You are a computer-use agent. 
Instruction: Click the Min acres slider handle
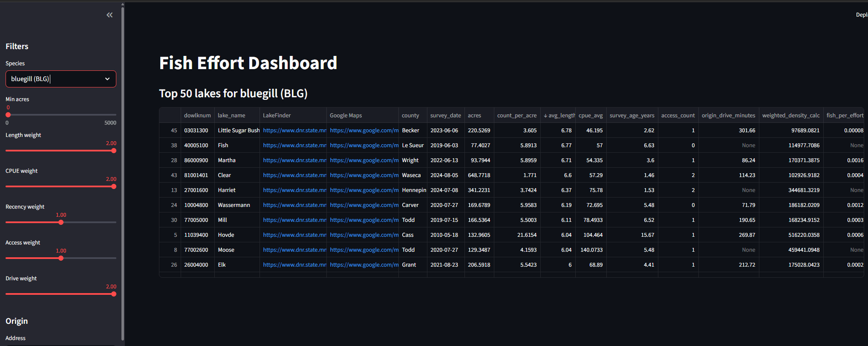(8, 115)
